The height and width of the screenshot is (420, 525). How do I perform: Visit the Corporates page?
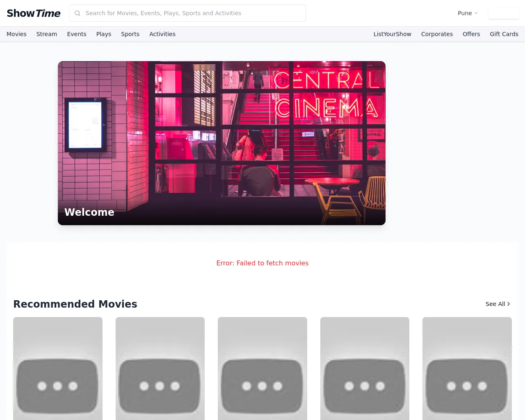[x=437, y=34]
